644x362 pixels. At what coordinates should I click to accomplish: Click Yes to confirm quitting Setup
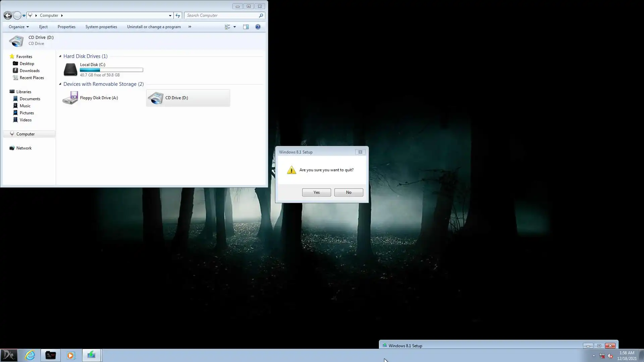click(x=316, y=192)
